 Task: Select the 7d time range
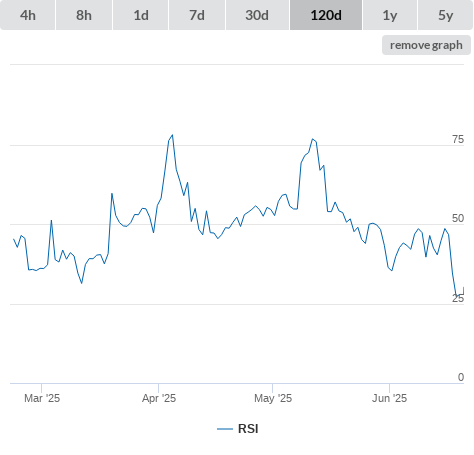(197, 15)
